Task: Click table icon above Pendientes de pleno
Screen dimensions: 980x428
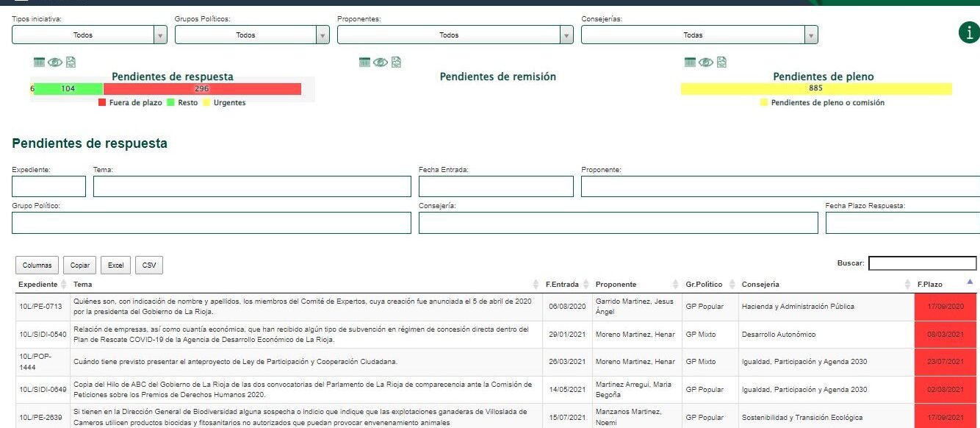Action: [690, 63]
